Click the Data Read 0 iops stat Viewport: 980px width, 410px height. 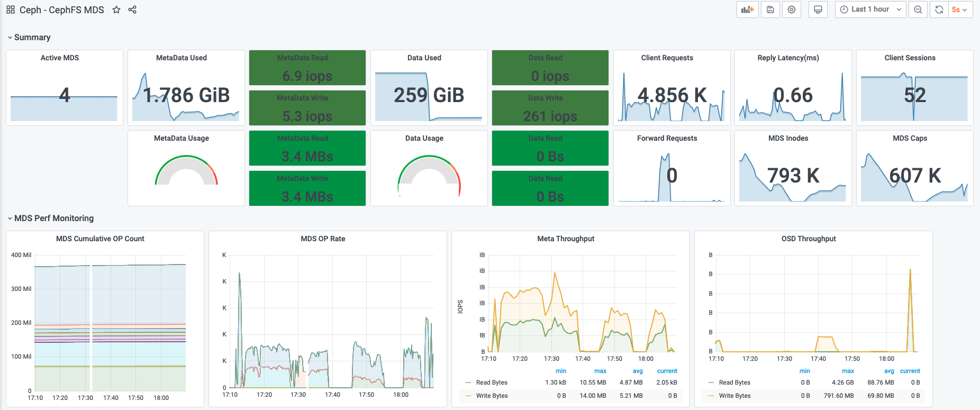[x=550, y=68]
